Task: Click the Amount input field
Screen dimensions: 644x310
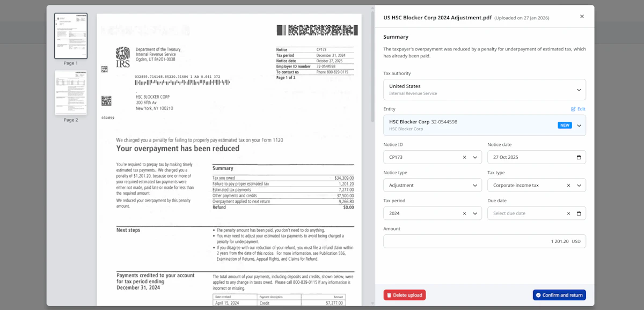Action: click(x=485, y=241)
